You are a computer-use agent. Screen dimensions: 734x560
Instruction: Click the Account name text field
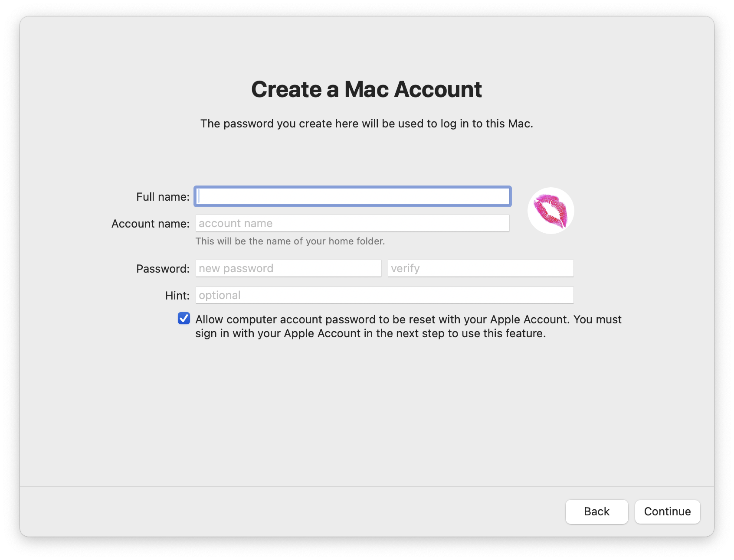tap(352, 223)
